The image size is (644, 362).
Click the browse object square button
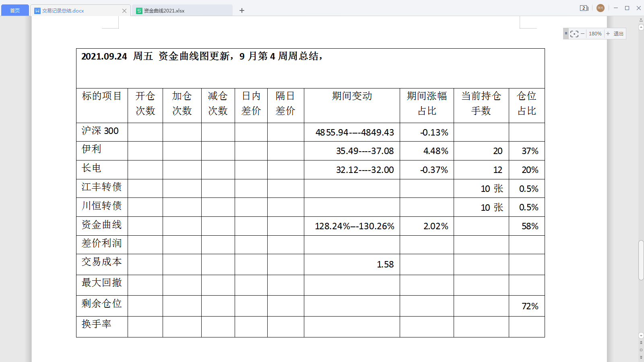click(641, 350)
